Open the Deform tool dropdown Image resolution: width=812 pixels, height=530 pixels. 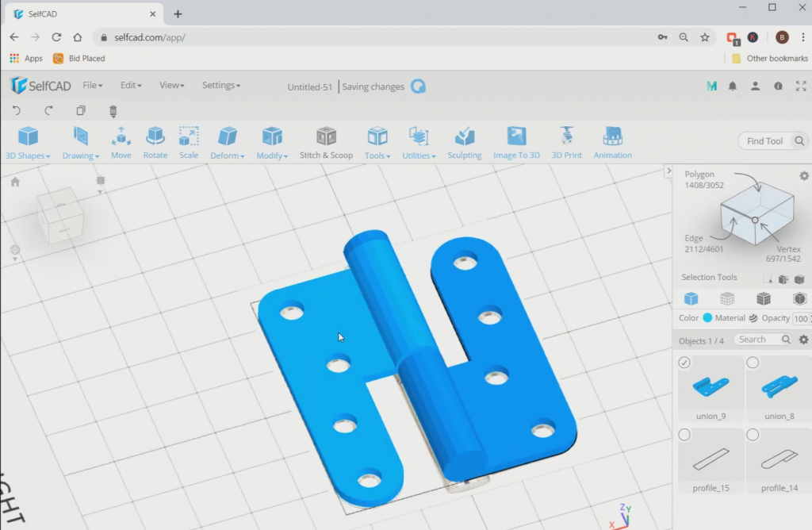[x=227, y=143]
